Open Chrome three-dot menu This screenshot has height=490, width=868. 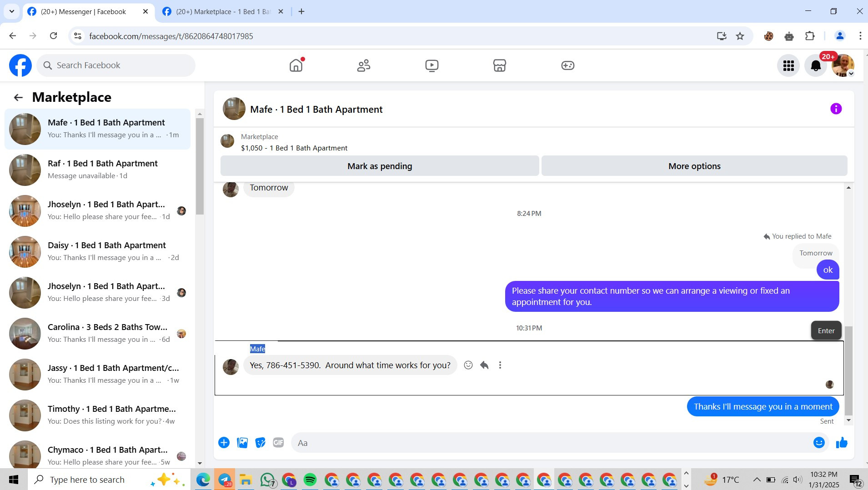860,36
